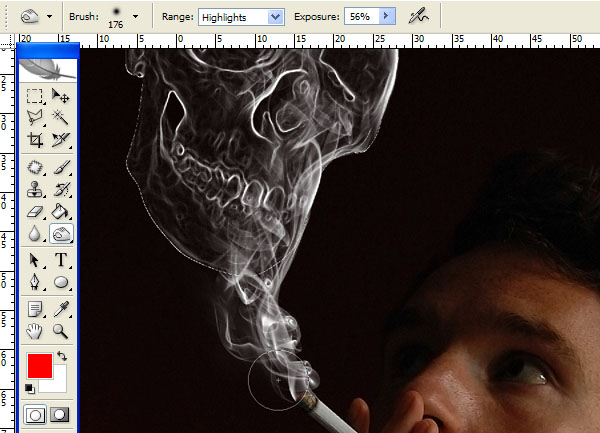The width and height of the screenshot is (600, 433).
Task: Select the Paint Bucket tool
Action: 60,212
